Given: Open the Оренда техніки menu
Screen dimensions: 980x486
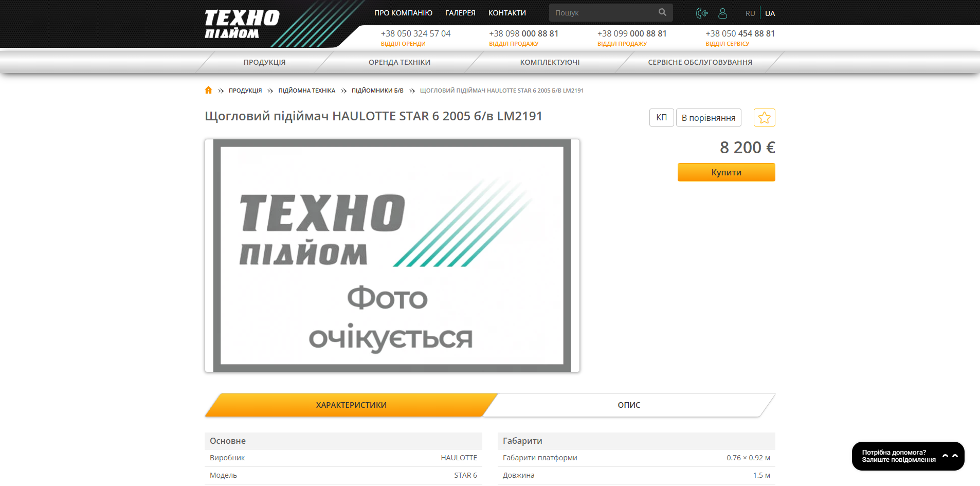Looking at the screenshot, I should (400, 62).
